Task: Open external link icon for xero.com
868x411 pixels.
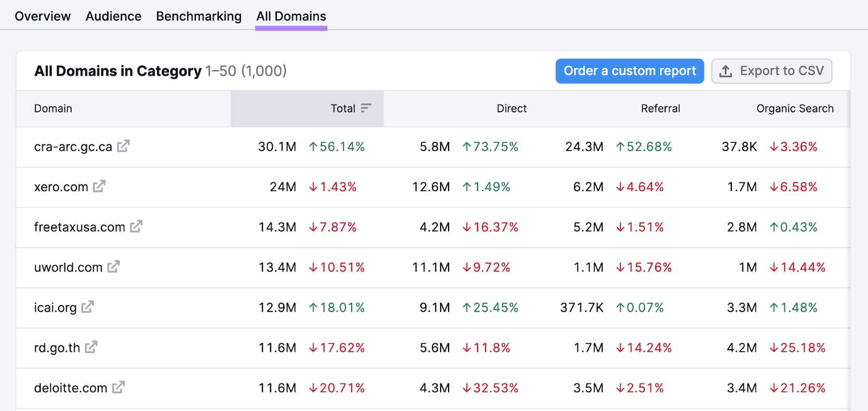Action: (x=99, y=186)
